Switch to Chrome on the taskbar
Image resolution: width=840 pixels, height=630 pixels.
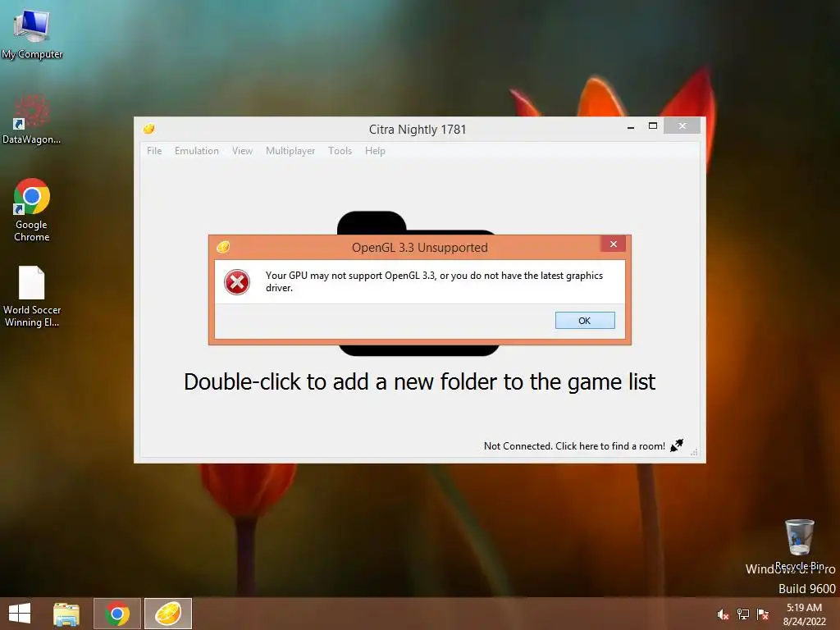(117, 614)
